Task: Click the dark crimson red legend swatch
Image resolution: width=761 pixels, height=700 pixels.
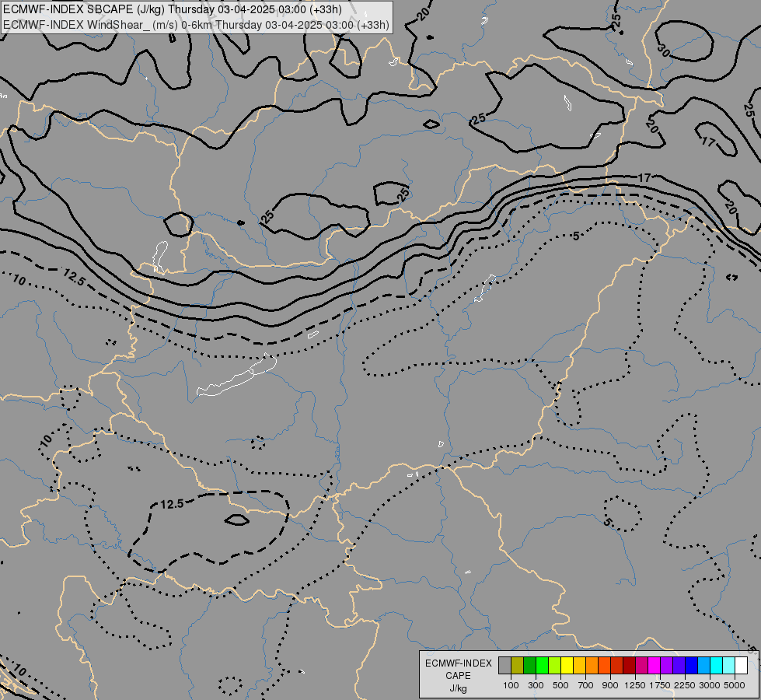Action: point(629,665)
